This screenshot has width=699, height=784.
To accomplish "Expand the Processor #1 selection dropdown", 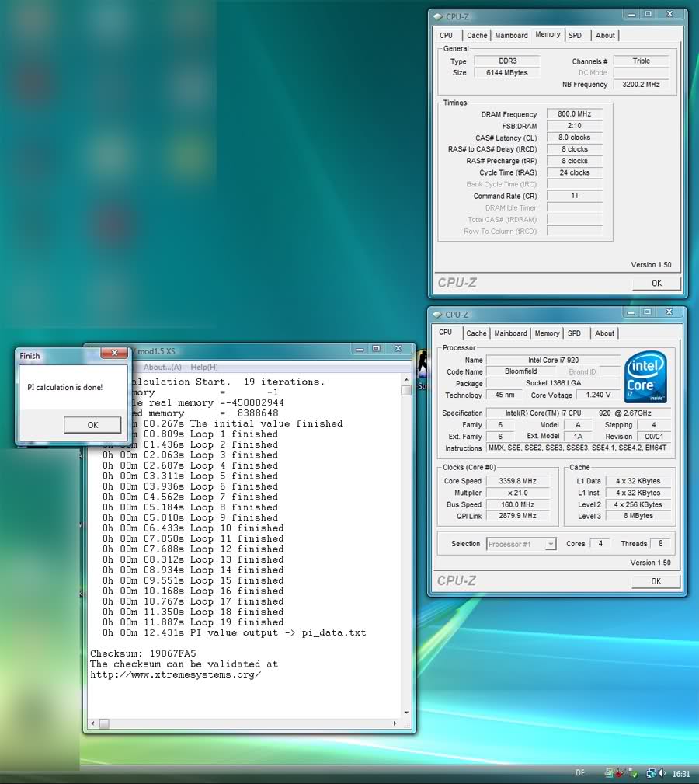I will [550, 544].
